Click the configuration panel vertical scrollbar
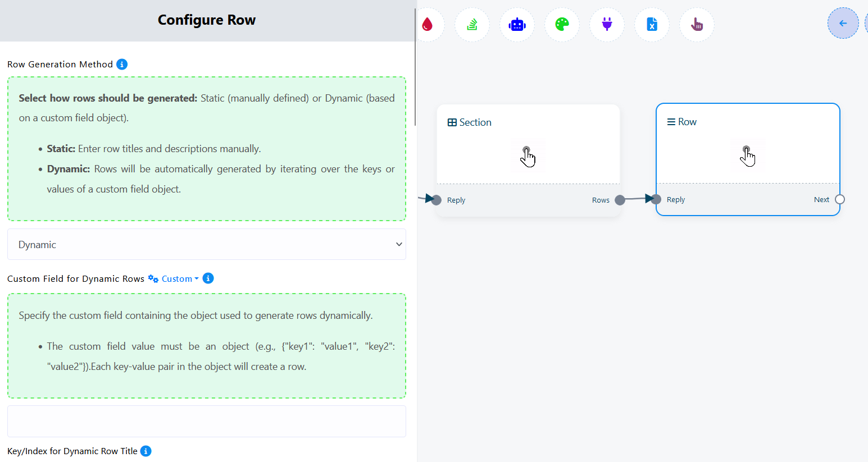 pyautogui.click(x=415, y=67)
